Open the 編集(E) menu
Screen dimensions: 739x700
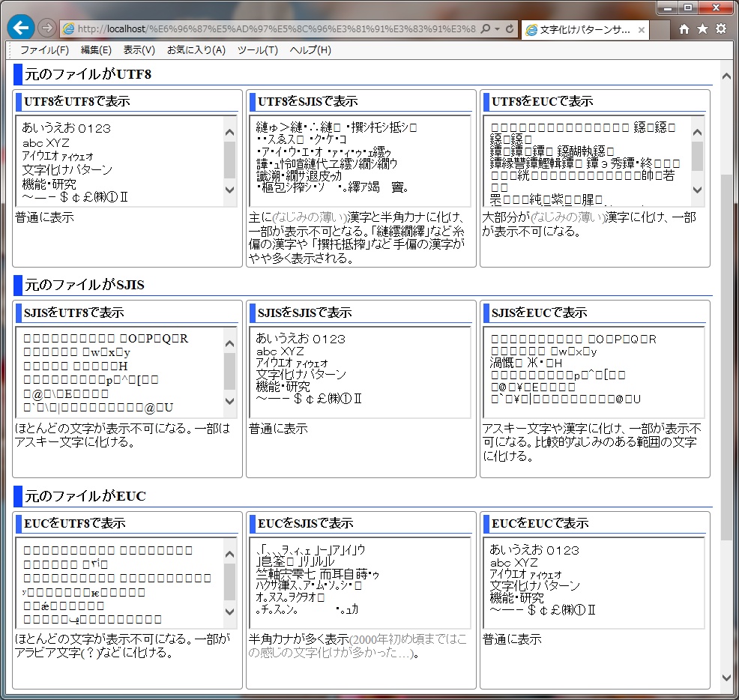(96, 50)
